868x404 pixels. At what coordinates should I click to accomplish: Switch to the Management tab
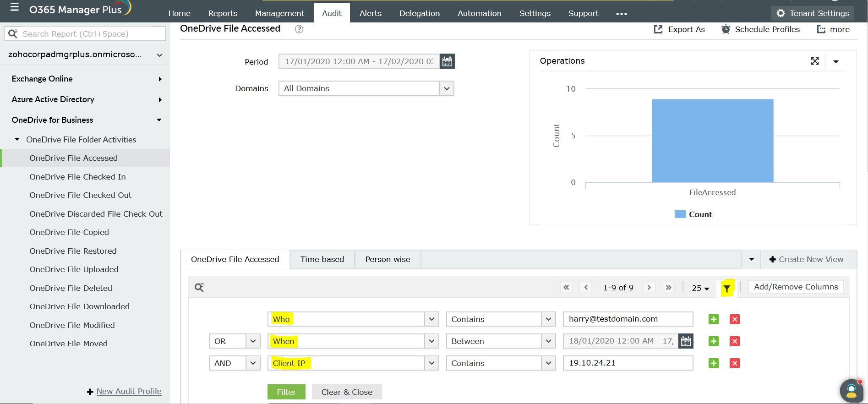(x=279, y=13)
